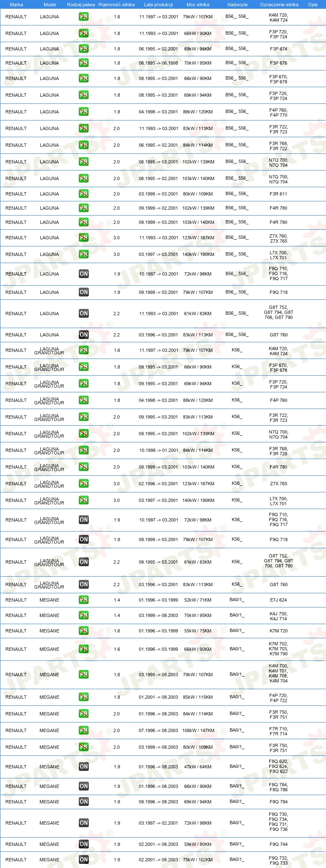Click the ON icon in the Laguna B56_ G8T 760 row
Viewport: 326px width, 868px height.
[84, 335]
